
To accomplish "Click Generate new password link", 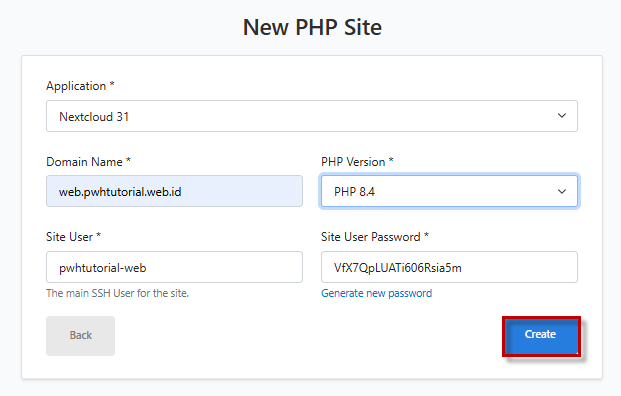I will [x=376, y=293].
